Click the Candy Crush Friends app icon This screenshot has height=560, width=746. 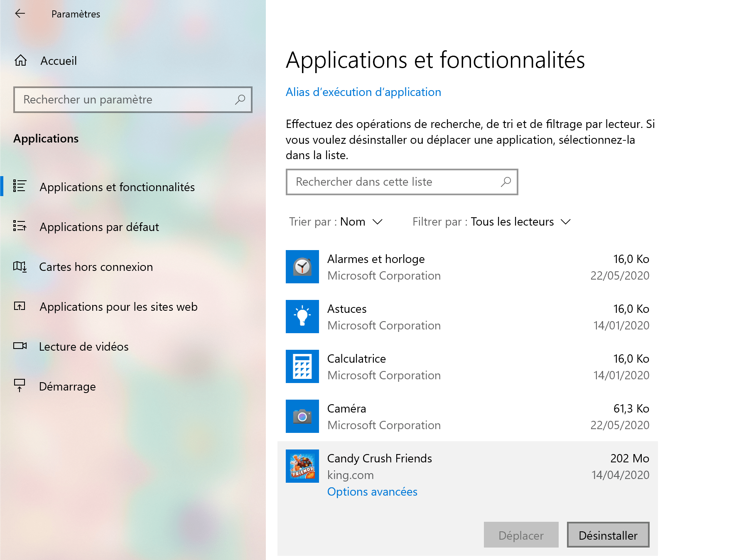(302, 466)
